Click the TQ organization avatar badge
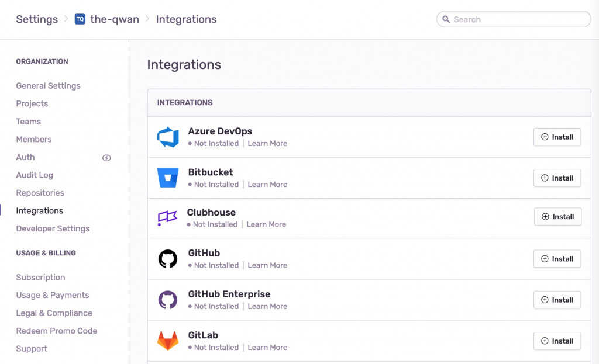599x364 pixels. point(80,19)
